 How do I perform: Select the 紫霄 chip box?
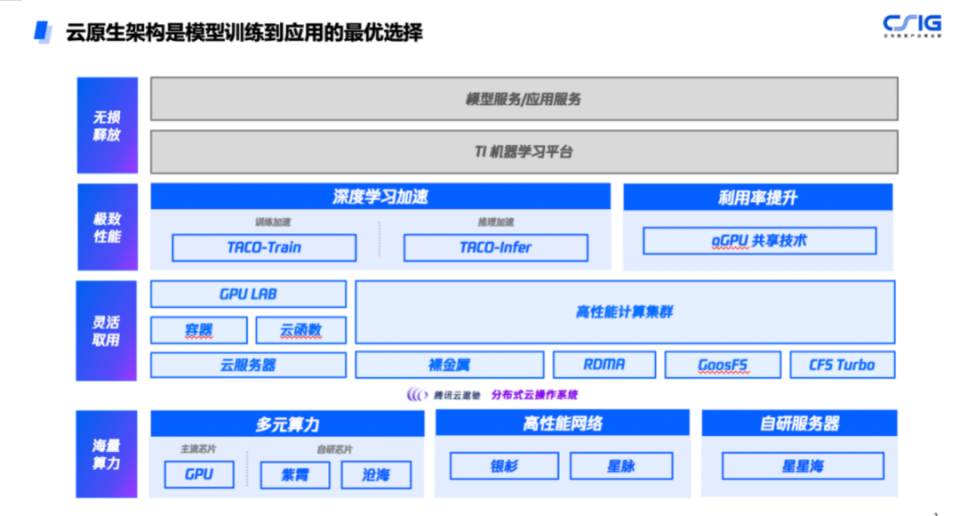pos(294,474)
